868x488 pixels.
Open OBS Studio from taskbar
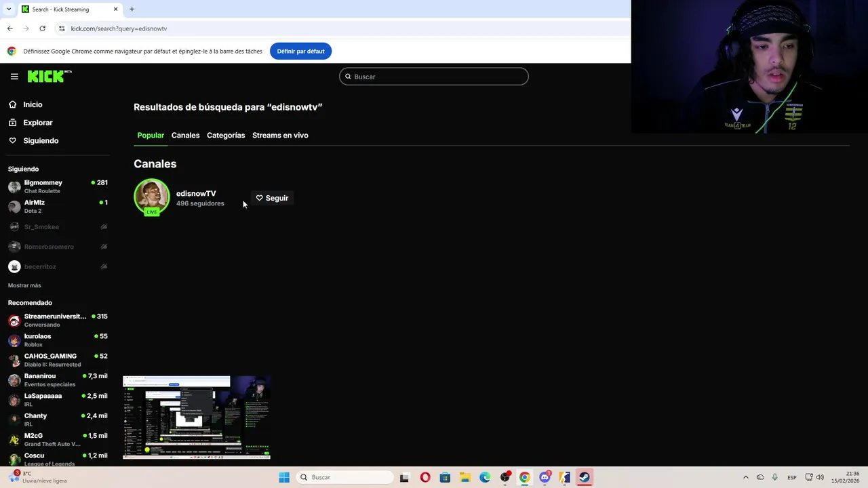pyautogui.click(x=505, y=477)
